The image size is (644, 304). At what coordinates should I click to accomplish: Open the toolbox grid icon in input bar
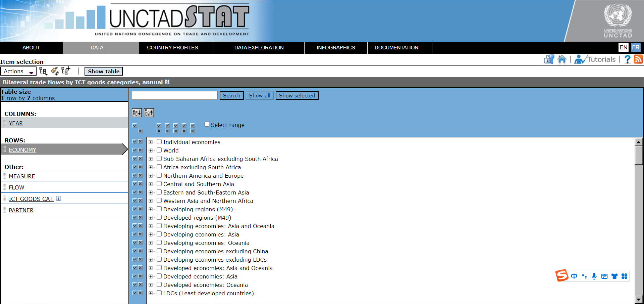(x=624, y=276)
